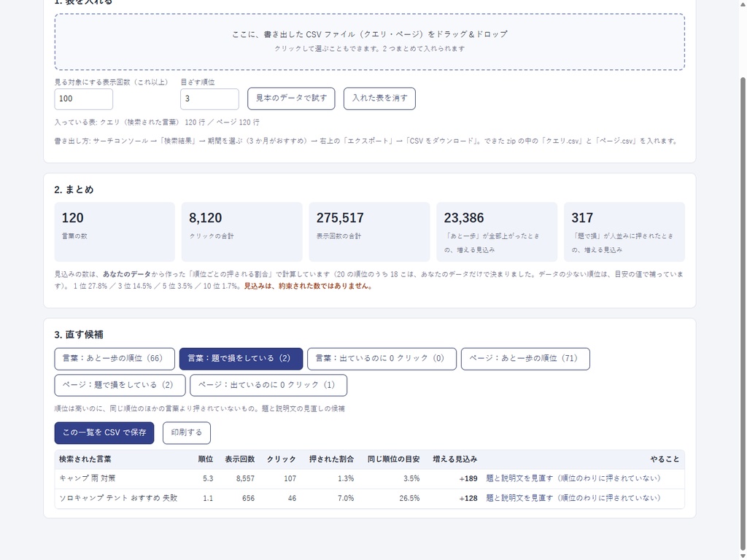Click the summary card showing 23,386
Viewport: 747px width, 560px height.
coord(497,232)
